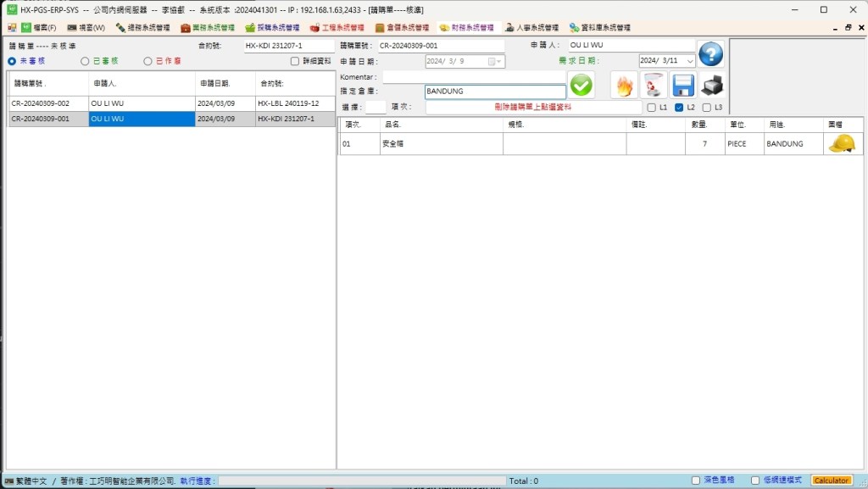Click the printer icon

pyautogui.click(x=712, y=85)
